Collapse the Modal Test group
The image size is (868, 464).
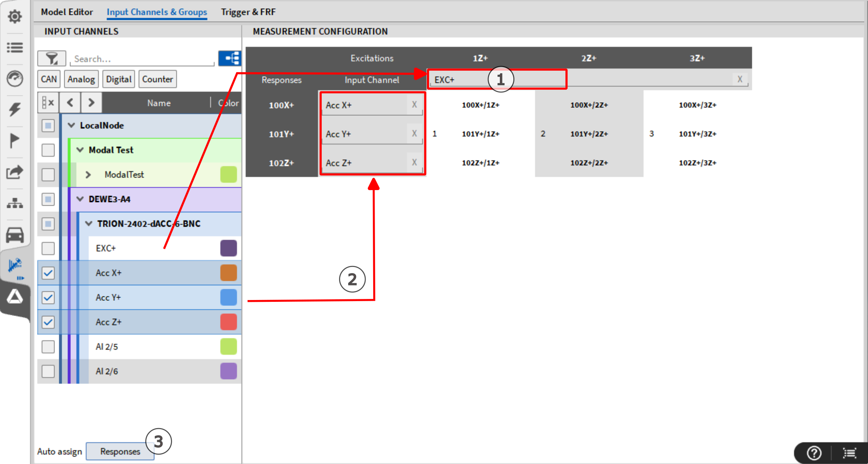(80, 150)
